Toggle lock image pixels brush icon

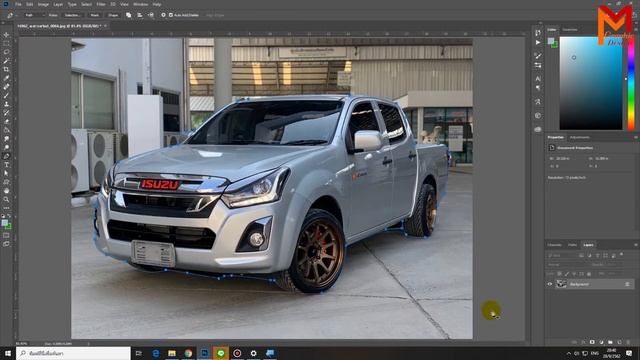(x=567, y=274)
